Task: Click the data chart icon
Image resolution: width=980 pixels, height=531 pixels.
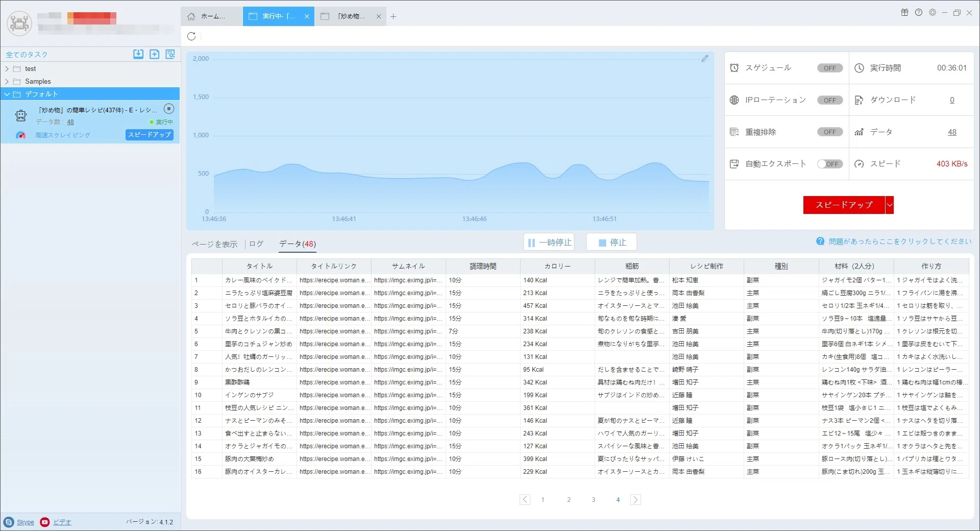Action: (859, 132)
